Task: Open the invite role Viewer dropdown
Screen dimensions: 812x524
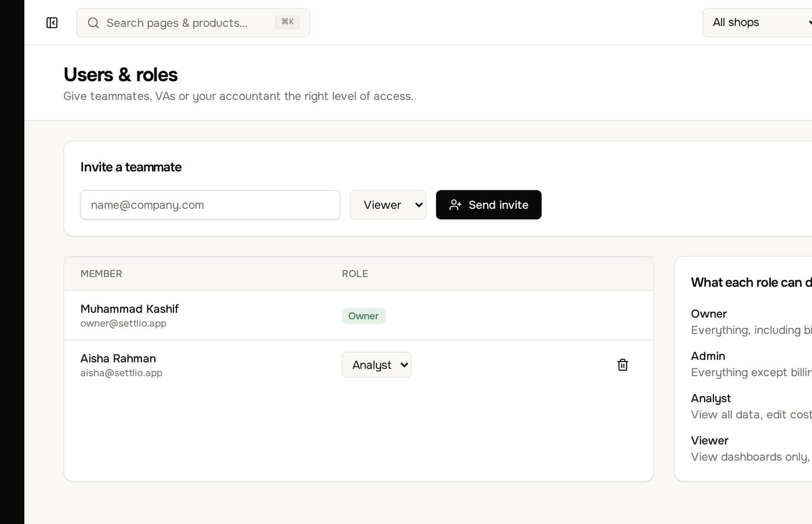Action: tap(388, 205)
